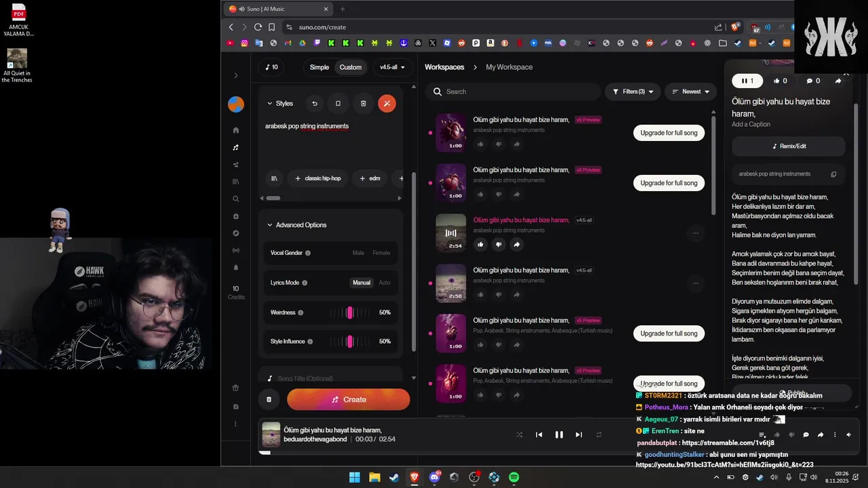
Task: Share the song from the right panel header
Action: click(x=838, y=81)
